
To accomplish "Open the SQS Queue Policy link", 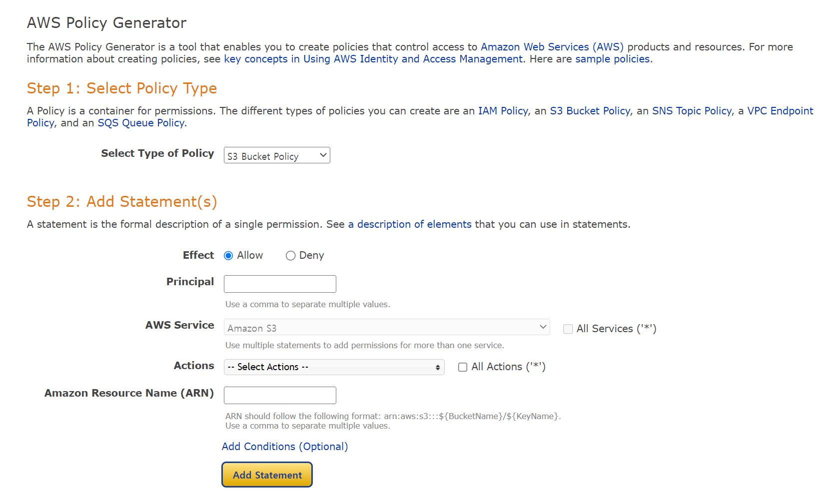I will coord(141,123).
